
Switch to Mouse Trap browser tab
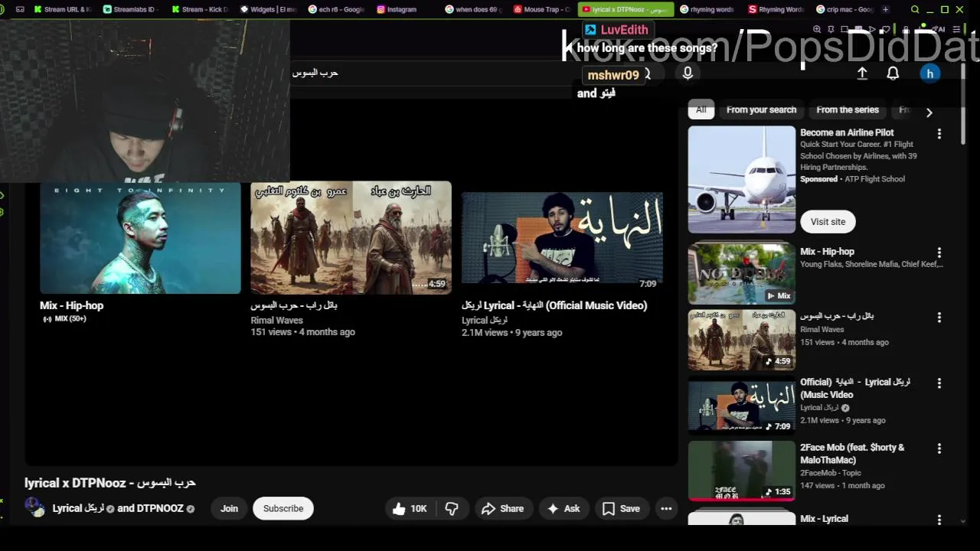pyautogui.click(x=541, y=9)
